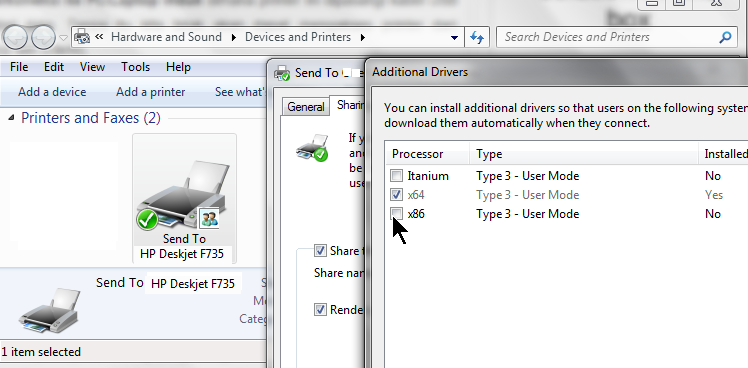The height and width of the screenshot is (368, 748).
Task: Click the Back navigation arrow button
Action: pos(16,37)
